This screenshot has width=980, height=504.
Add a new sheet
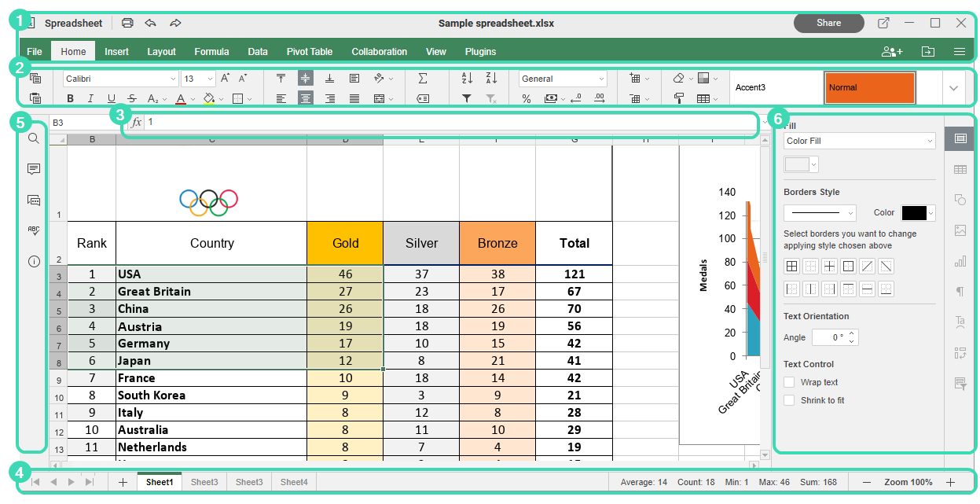123,482
